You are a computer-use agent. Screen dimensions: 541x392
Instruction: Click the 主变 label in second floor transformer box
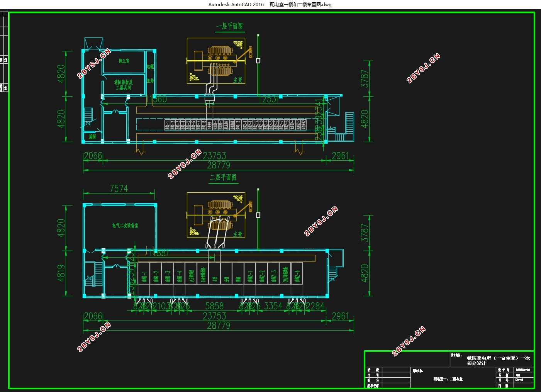(x=237, y=234)
